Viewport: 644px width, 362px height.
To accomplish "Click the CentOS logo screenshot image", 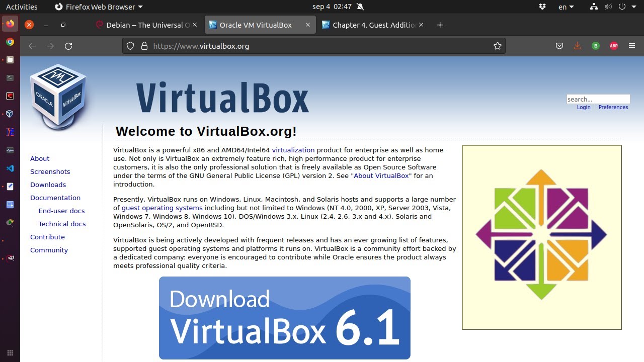I will [x=542, y=237].
